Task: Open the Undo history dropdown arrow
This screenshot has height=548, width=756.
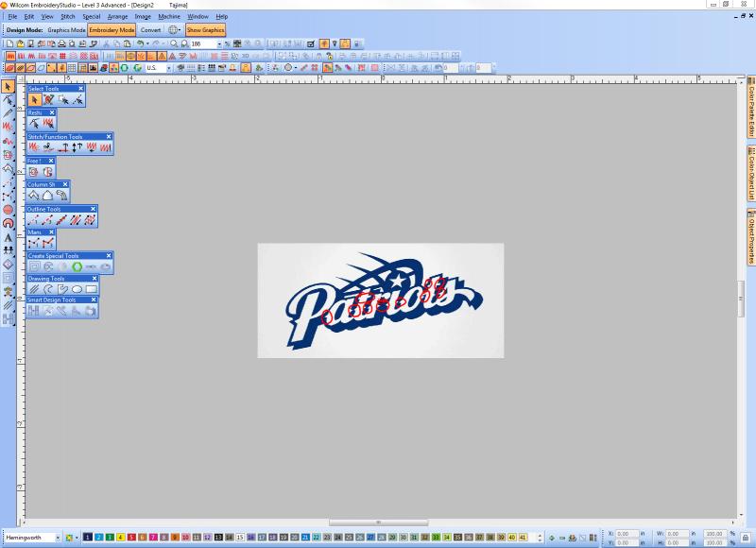Action: (147, 43)
